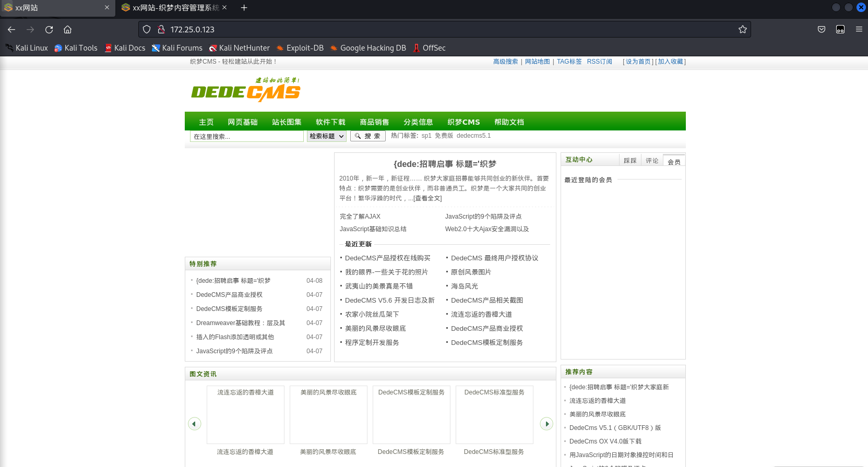This screenshot has width=868, height=467.
Task: Open RSS订阅 link at top
Action: pyautogui.click(x=599, y=62)
